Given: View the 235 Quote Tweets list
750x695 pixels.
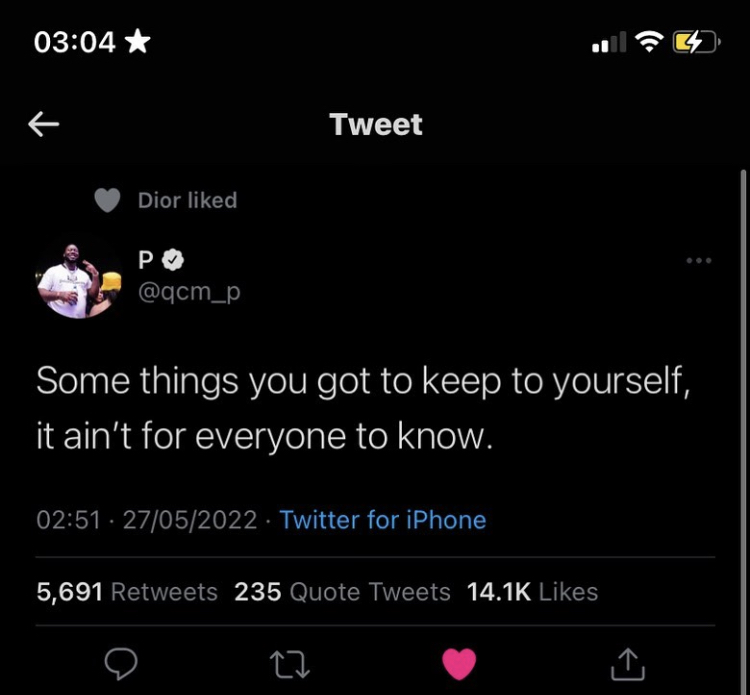Looking at the screenshot, I should pos(342,592).
